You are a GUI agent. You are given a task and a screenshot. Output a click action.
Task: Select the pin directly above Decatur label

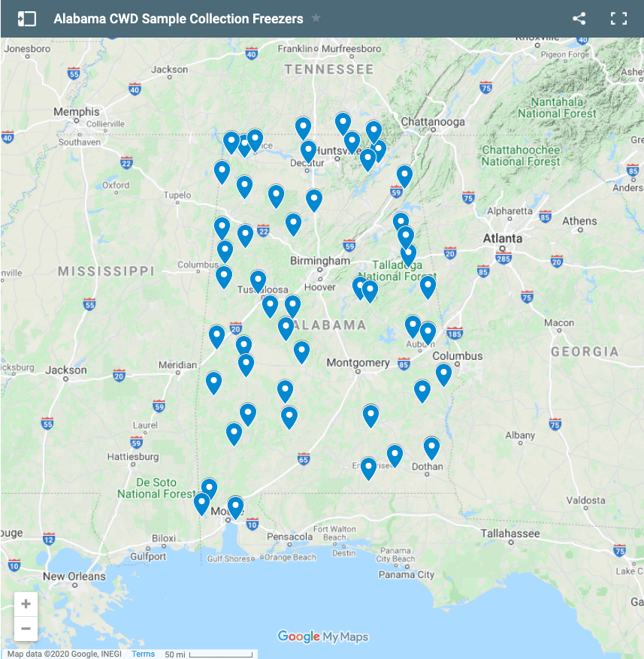tap(308, 150)
